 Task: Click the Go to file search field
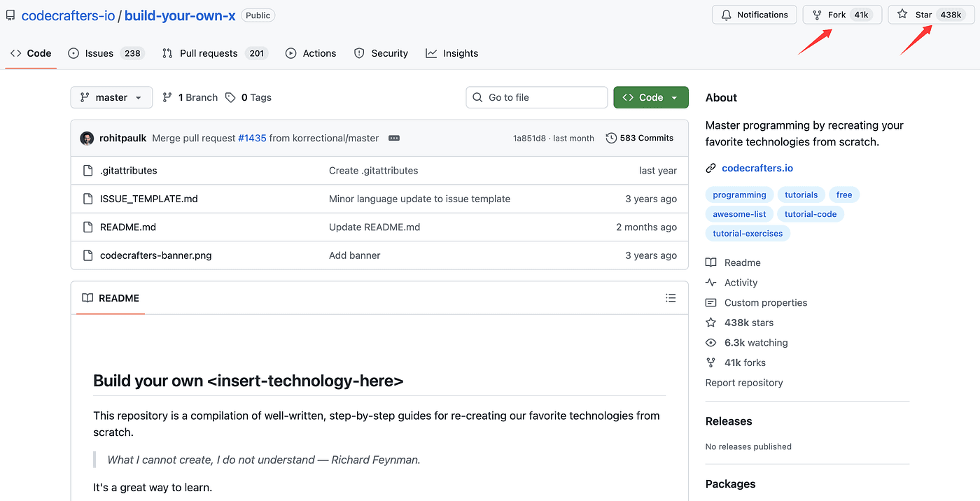pos(536,97)
